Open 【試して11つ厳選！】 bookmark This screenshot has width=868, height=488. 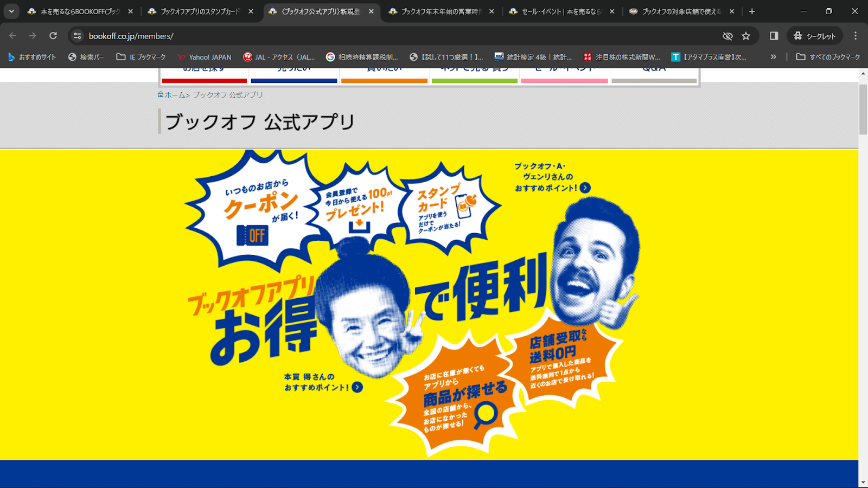pos(446,57)
